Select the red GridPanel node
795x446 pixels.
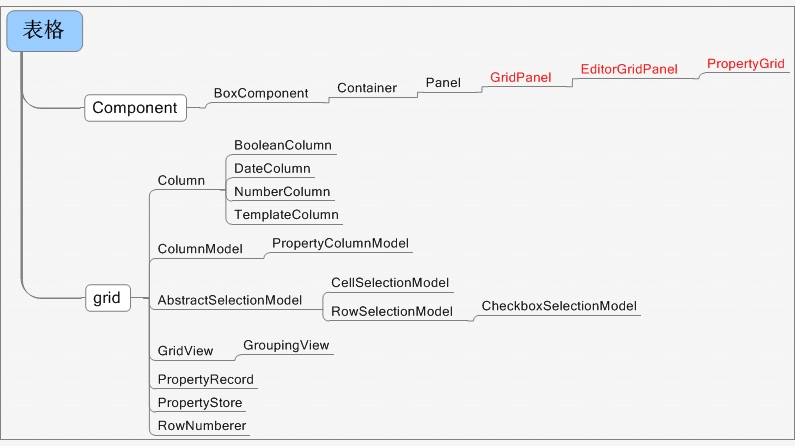point(521,76)
